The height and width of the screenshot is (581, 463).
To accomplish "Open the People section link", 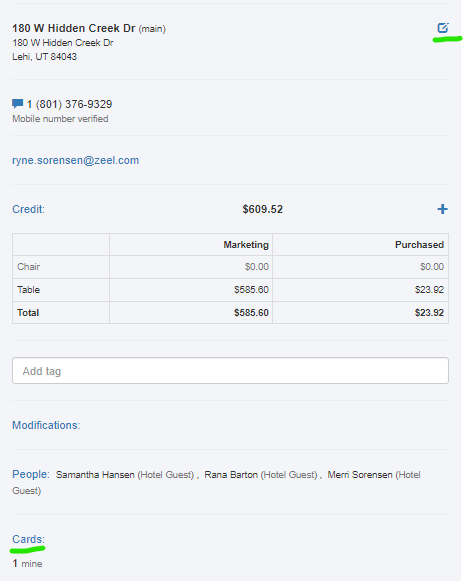I will pyautogui.click(x=30, y=474).
